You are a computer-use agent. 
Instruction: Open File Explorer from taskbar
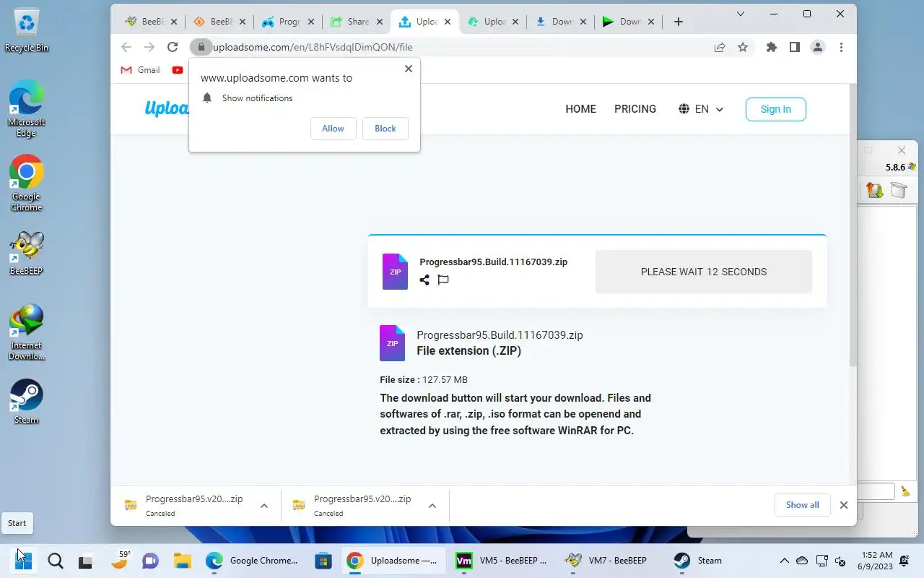pyautogui.click(x=182, y=560)
